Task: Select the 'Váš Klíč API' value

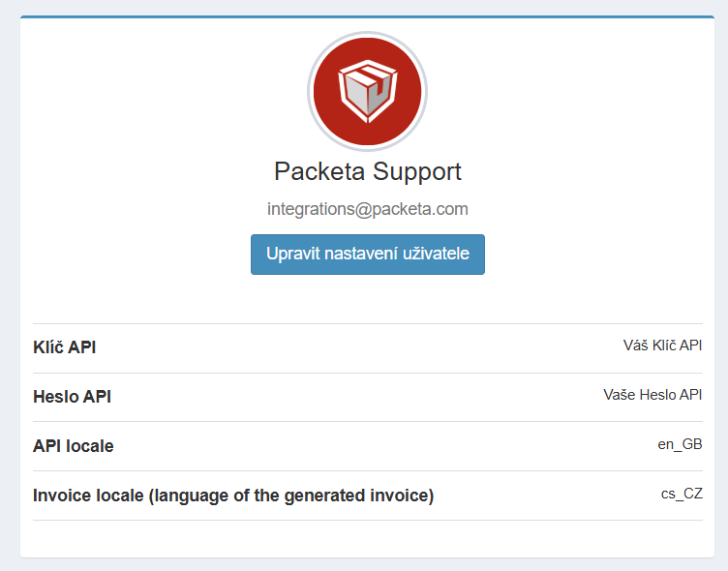Action: tap(662, 346)
